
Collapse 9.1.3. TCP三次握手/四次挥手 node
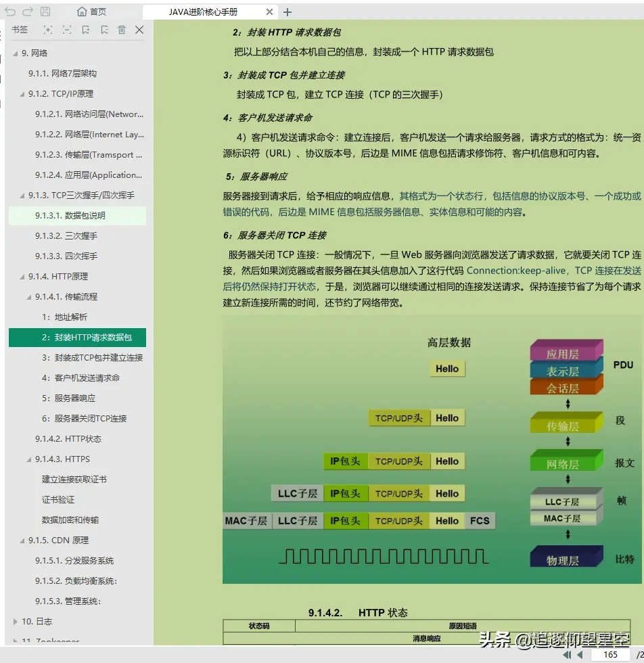[x=22, y=196]
